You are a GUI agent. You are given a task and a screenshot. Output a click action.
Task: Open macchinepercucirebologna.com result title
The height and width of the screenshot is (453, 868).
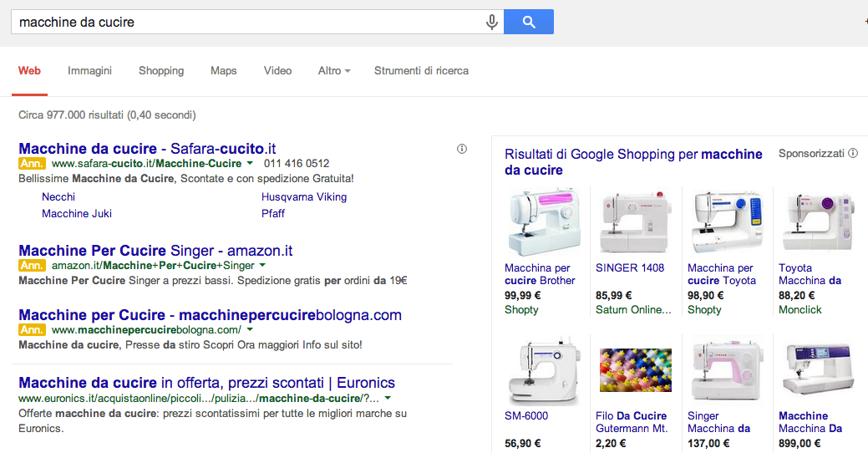tap(211, 314)
